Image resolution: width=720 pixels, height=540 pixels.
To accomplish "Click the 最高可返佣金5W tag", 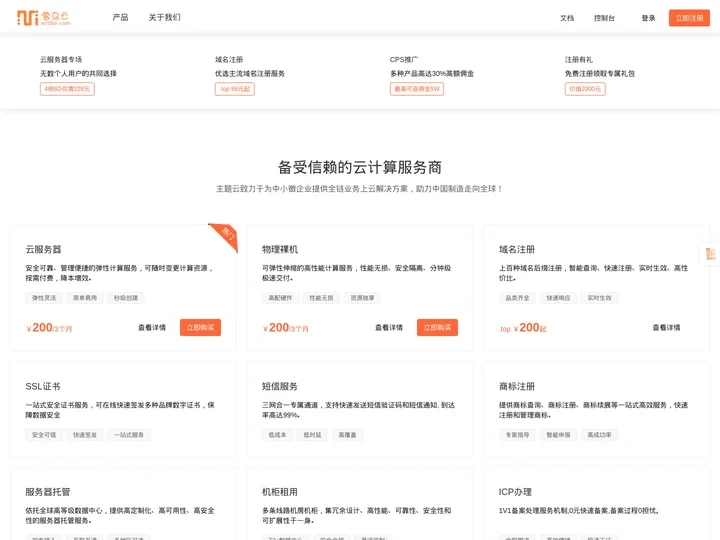I will (417, 89).
